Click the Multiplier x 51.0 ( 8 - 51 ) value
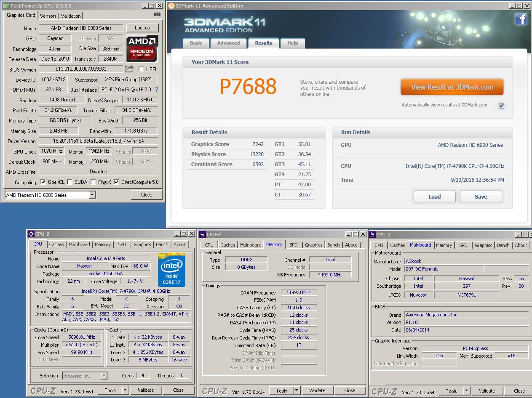Viewport: 532px width, 398px height. click(x=82, y=345)
